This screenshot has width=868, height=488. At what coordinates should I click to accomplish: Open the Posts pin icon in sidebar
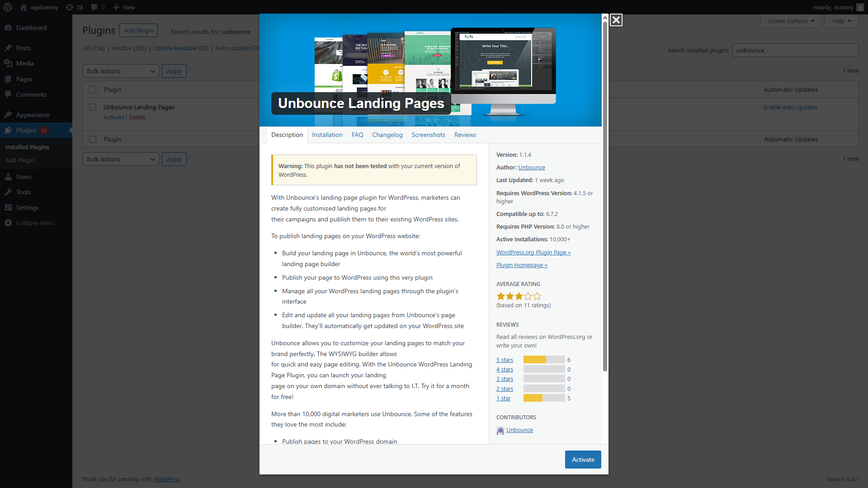8,48
